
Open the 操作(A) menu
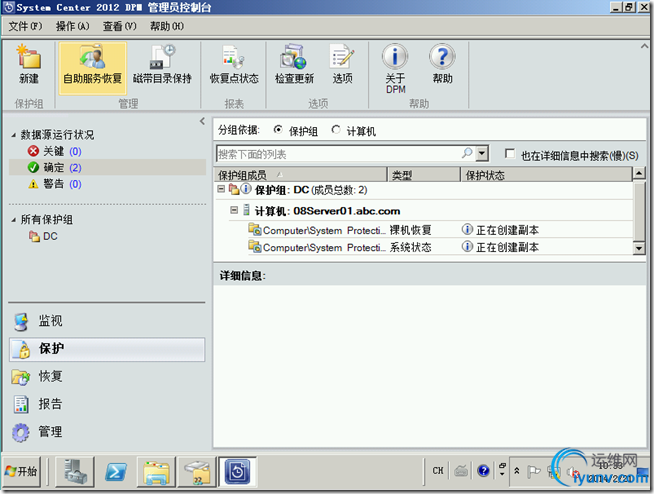[x=73, y=26]
